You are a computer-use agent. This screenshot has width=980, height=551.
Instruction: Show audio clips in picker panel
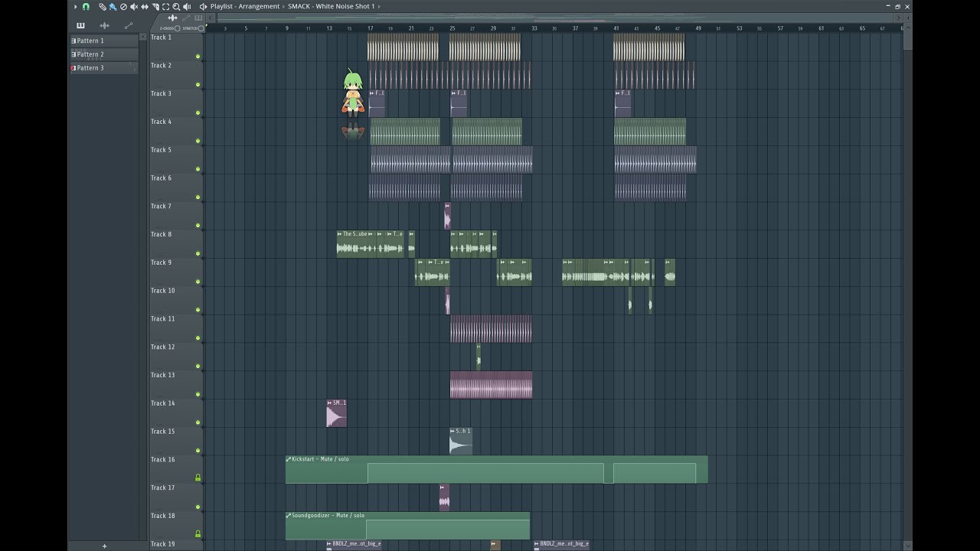pyautogui.click(x=104, y=25)
